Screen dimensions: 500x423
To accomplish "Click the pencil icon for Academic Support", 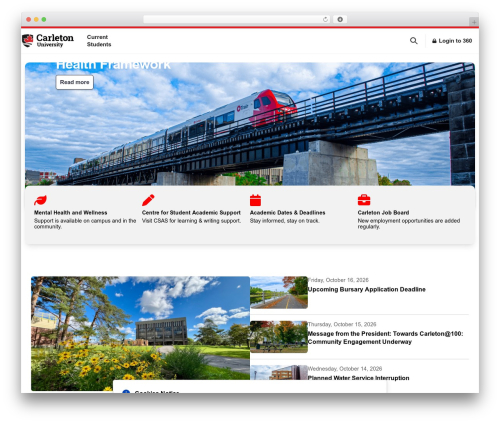I will tap(148, 200).
